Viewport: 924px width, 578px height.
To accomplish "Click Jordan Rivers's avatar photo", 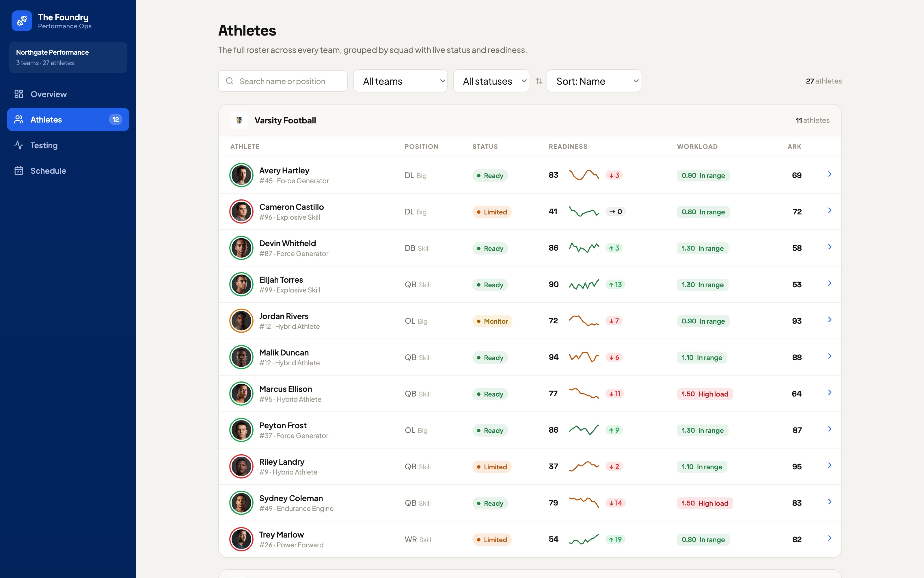I will point(241,321).
